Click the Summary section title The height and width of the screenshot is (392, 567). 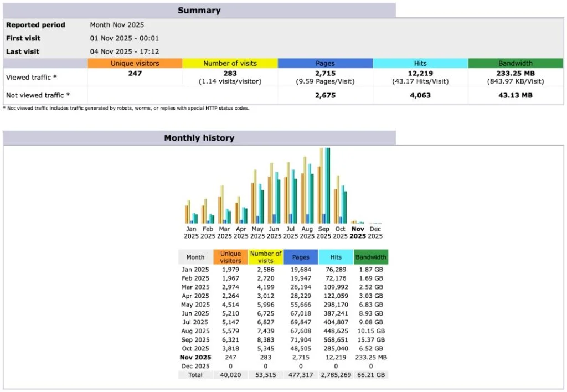point(199,11)
